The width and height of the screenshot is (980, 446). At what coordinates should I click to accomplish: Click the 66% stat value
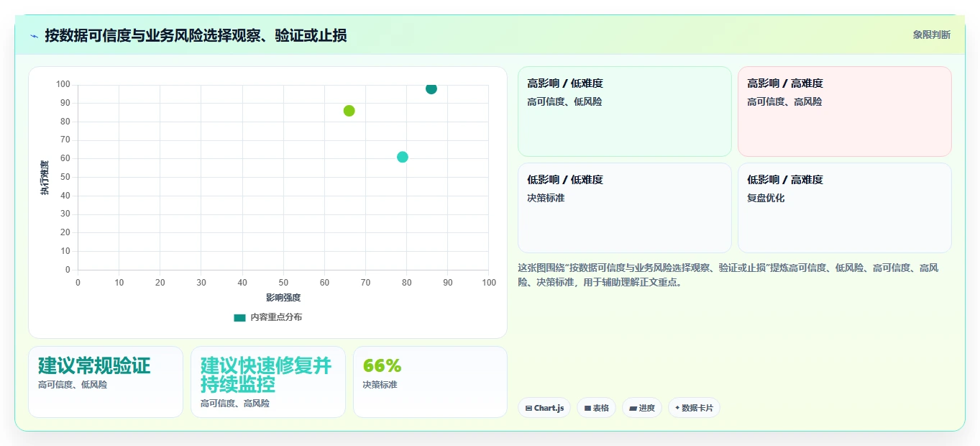[382, 365]
